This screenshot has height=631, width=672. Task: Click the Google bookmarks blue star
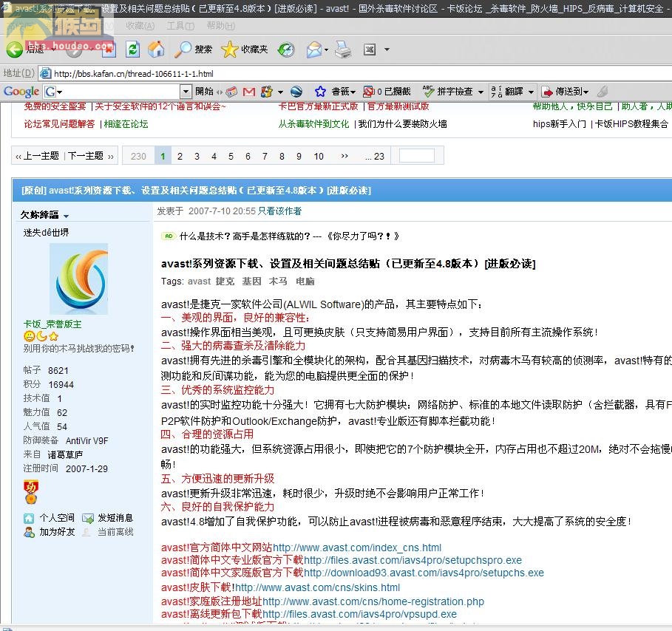pos(320,92)
